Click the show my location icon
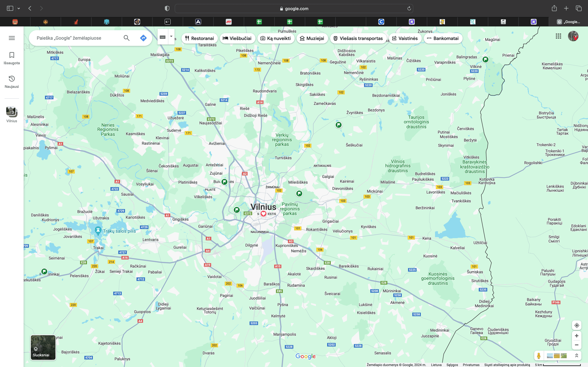This screenshot has height=367, width=588. [577, 325]
